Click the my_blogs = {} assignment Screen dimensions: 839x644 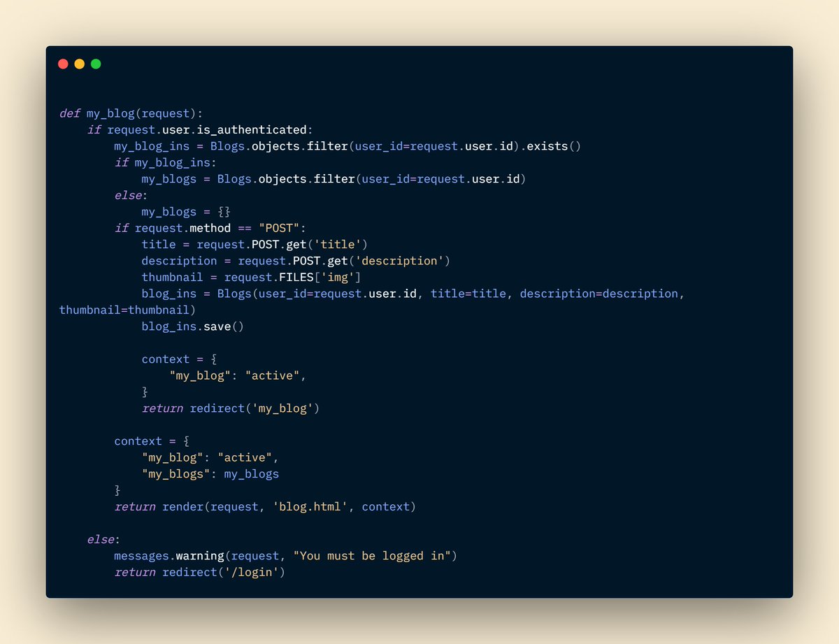pyautogui.click(x=186, y=212)
